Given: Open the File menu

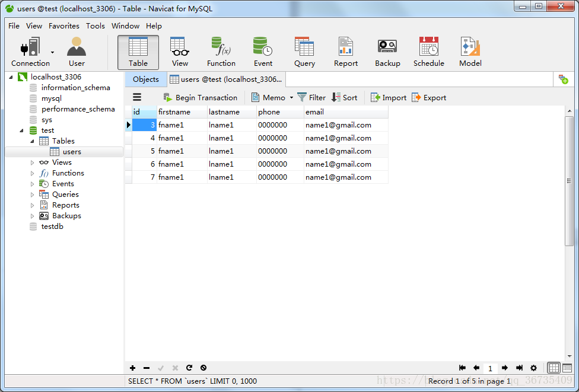Looking at the screenshot, I should coord(14,26).
